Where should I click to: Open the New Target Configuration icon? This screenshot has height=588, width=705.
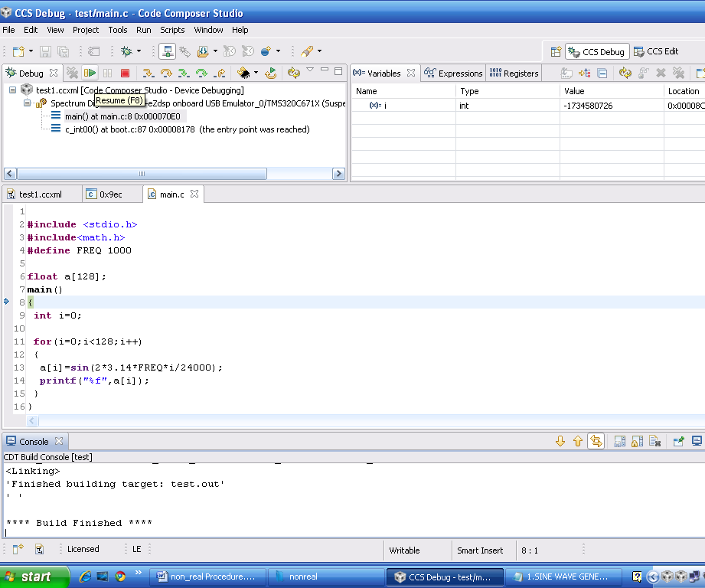[168, 51]
